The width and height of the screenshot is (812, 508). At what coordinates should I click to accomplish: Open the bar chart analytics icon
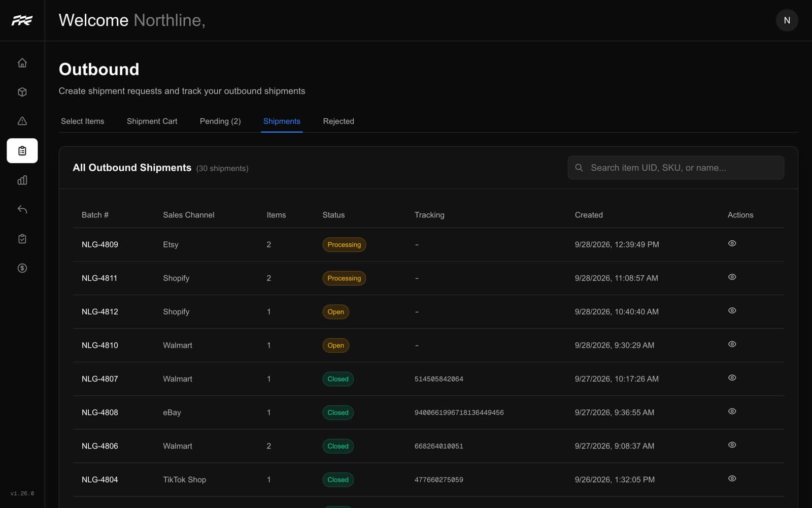tap(22, 180)
